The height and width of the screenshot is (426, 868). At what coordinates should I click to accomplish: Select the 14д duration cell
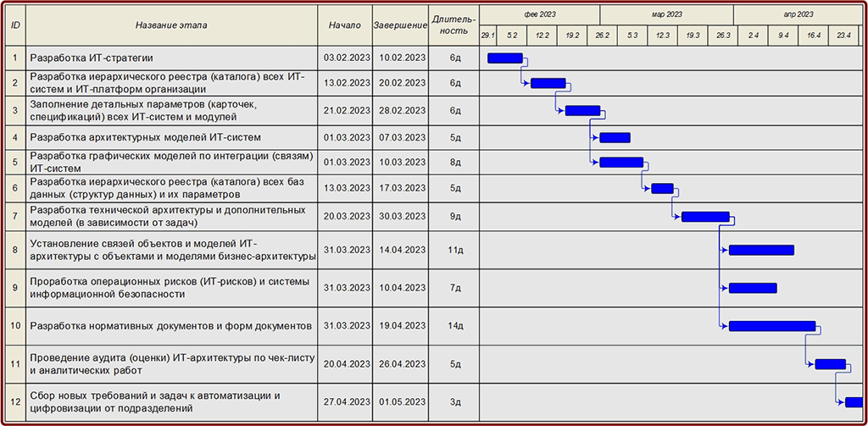[x=455, y=326]
